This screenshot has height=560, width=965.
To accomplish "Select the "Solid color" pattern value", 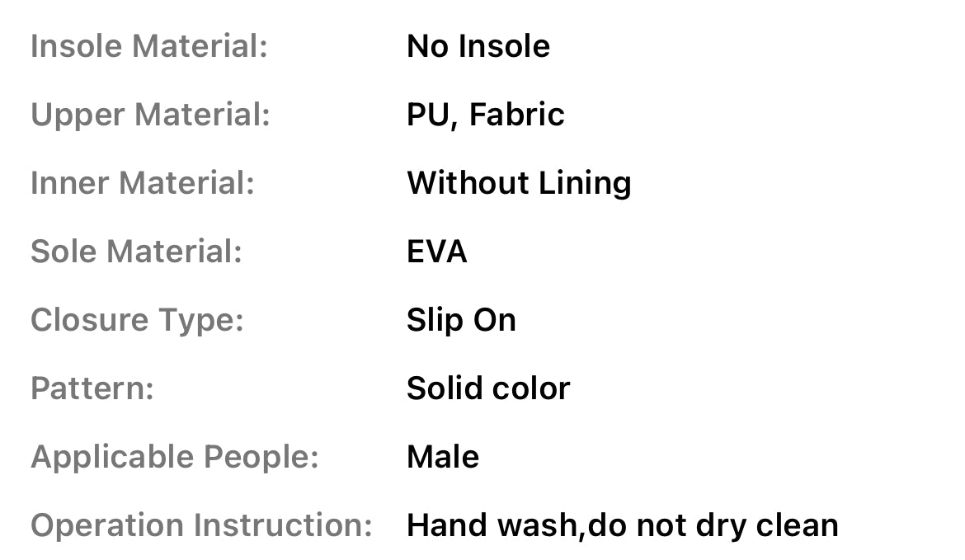I will (x=488, y=388).
